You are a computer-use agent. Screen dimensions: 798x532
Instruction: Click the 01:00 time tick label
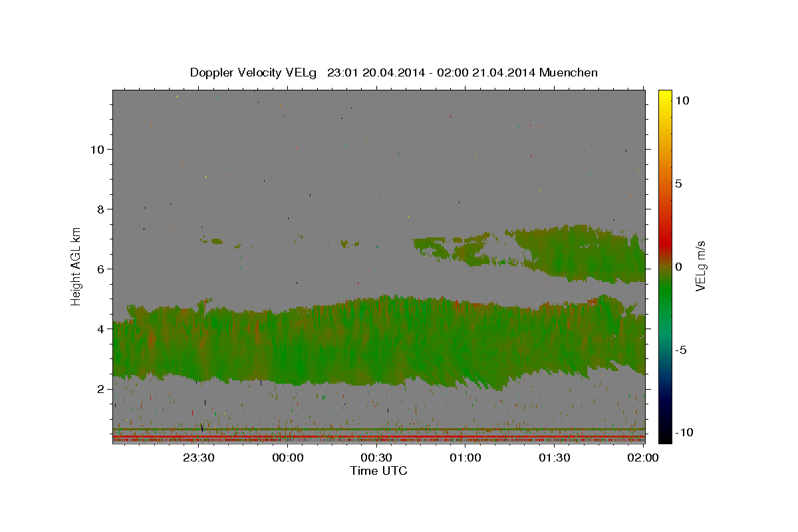tap(465, 458)
